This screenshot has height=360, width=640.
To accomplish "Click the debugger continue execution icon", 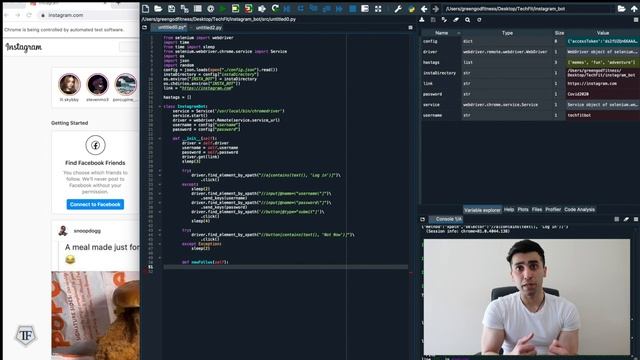I will pyautogui.click(x=340, y=9).
